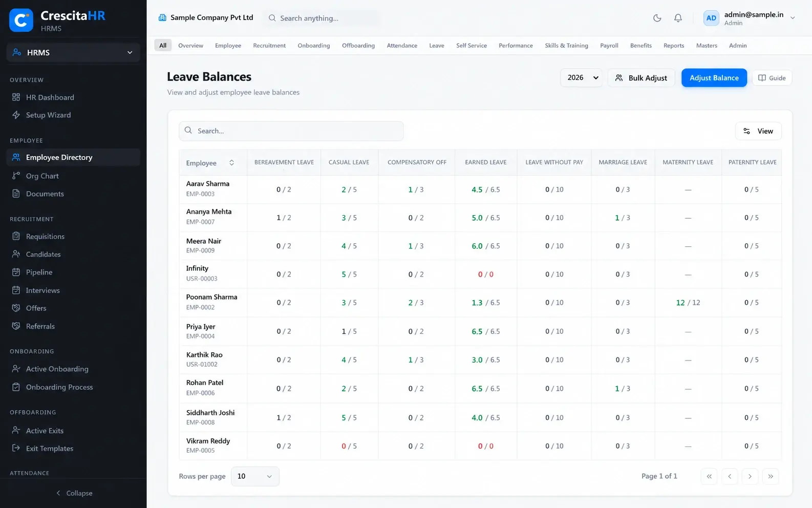Toggle dark mode with the moon icon
Screen dimensions: 812x508
coord(657,18)
